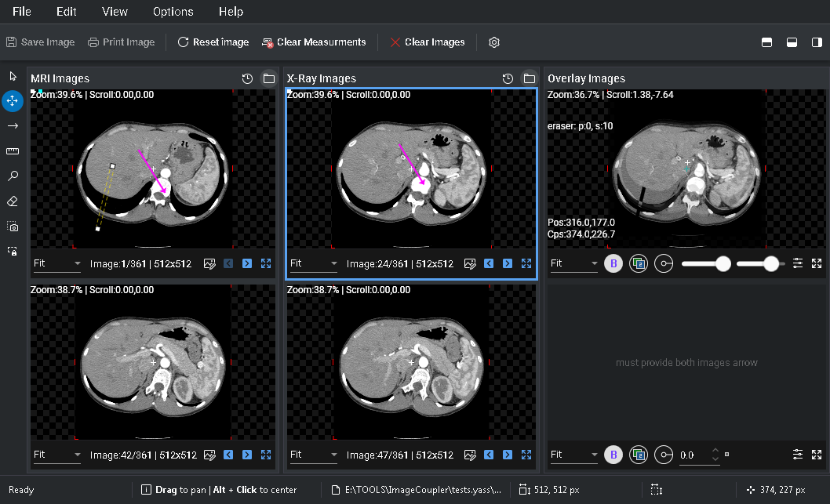Select the eraser tool
The width and height of the screenshot is (830, 504).
click(x=13, y=201)
